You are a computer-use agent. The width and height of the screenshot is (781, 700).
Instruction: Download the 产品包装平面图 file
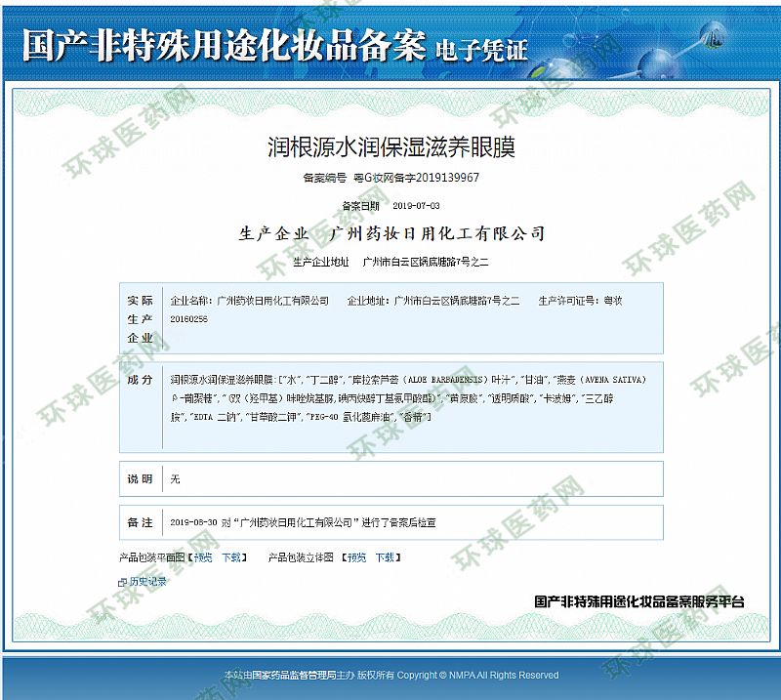pos(231,557)
